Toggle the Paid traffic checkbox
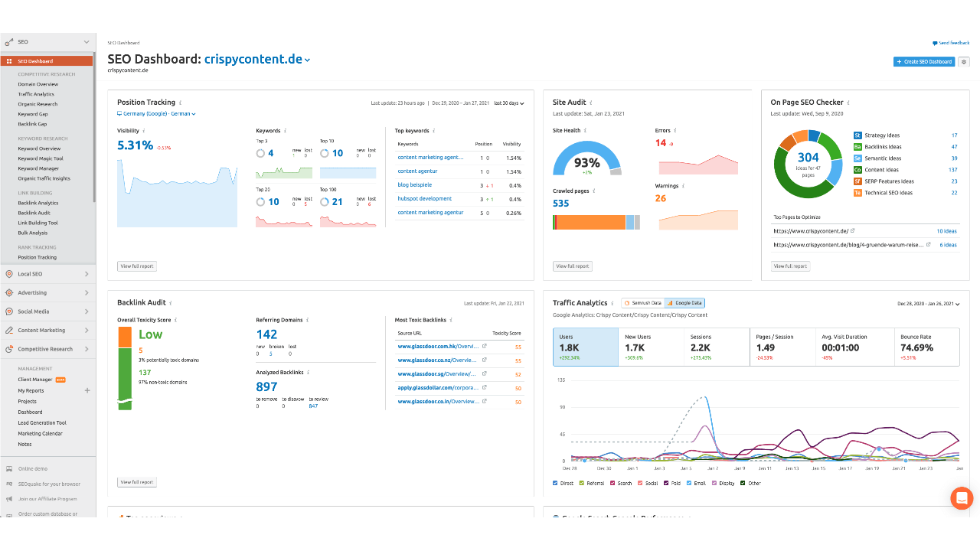Viewport: 980px width, 551px height. (667, 484)
